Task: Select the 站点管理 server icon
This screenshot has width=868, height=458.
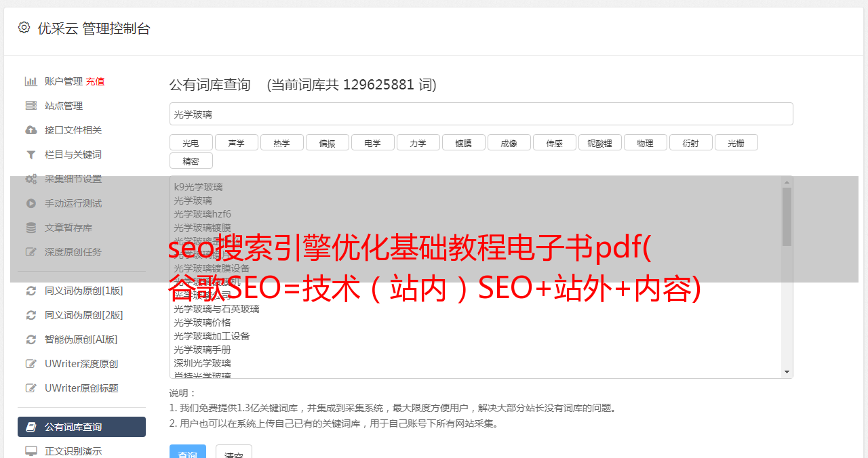Action: click(31, 106)
